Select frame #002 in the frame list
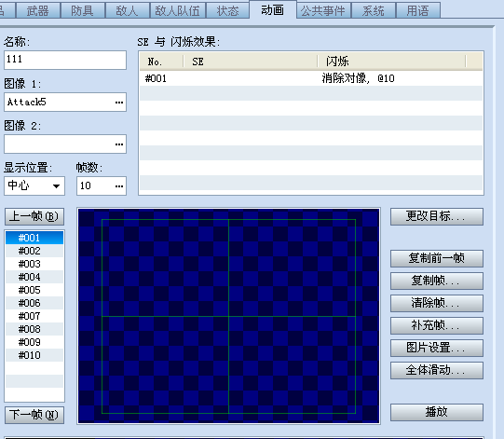504x439 pixels. (34, 251)
